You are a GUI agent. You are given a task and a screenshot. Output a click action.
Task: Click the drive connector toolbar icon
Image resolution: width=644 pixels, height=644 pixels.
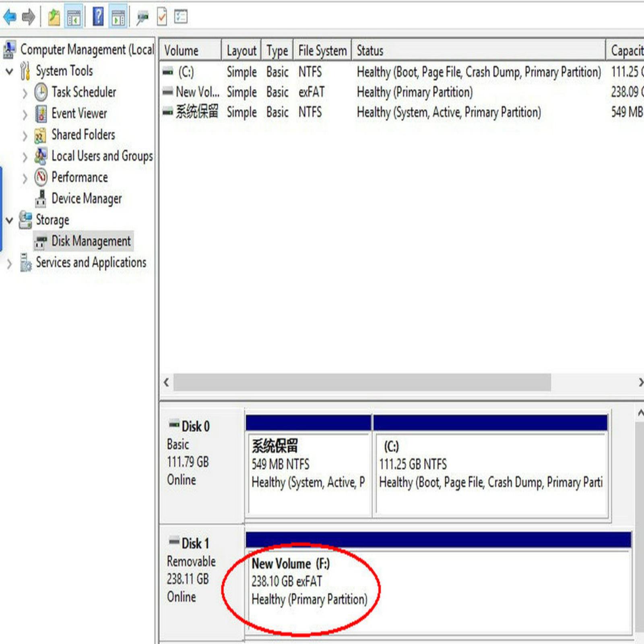point(142,17)
